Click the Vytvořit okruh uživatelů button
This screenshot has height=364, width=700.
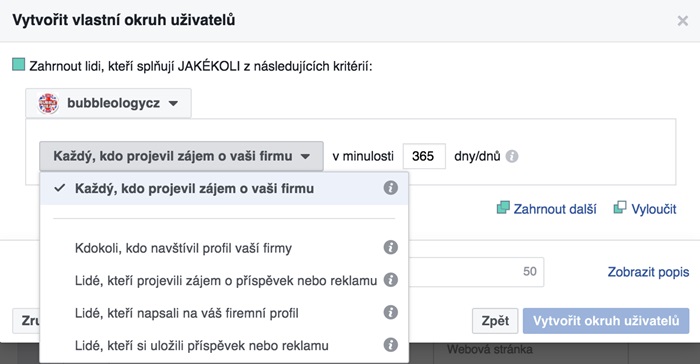tap(606, 321)
